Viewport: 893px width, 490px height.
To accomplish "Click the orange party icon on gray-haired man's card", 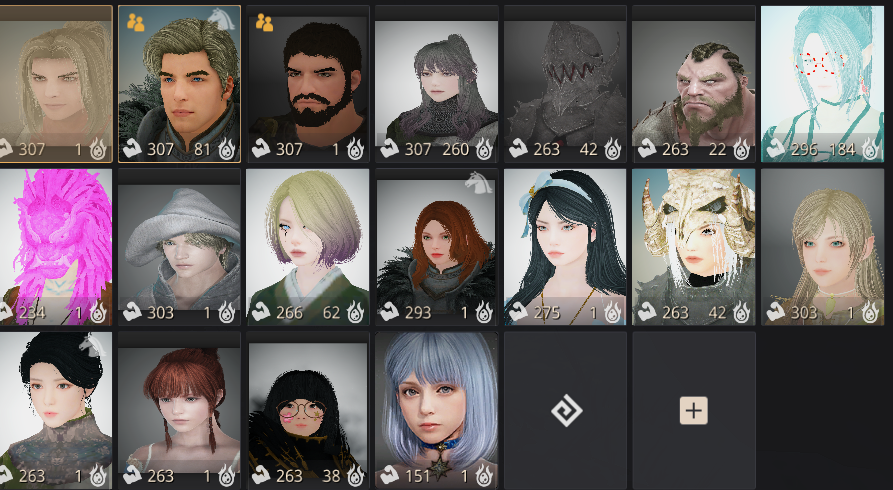I will click(x=135, y=22).
